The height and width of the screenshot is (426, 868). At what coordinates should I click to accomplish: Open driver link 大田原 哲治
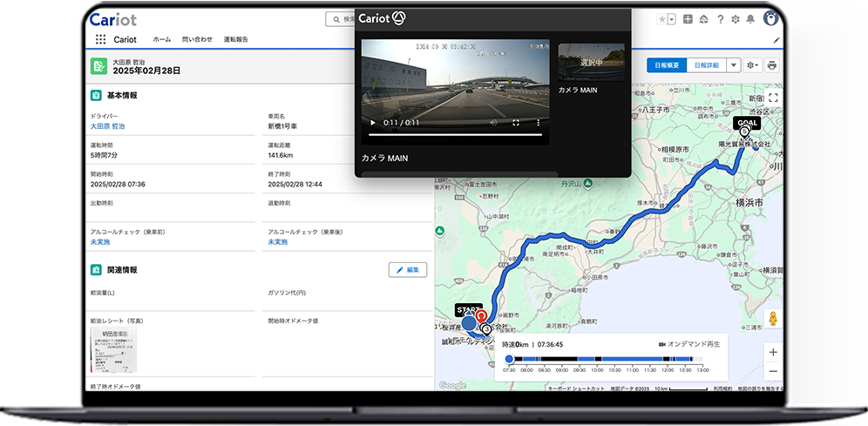(x=107, y=126)
